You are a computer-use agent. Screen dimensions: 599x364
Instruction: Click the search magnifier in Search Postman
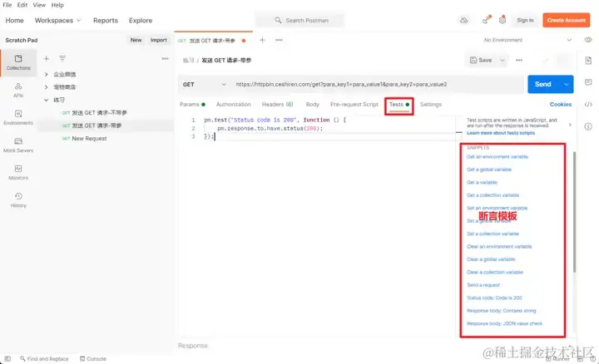(x=278, y=20)
